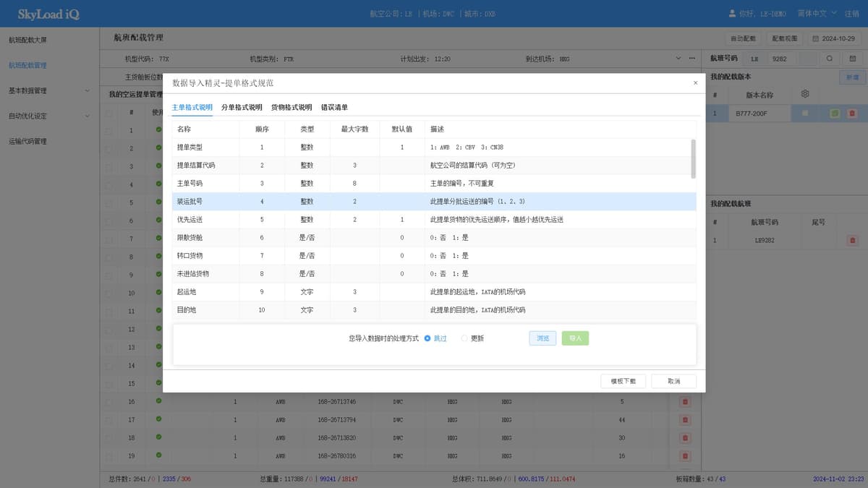Select the 跳过 radio option
This screenshot has width=868, height=488.
point(427,338)
